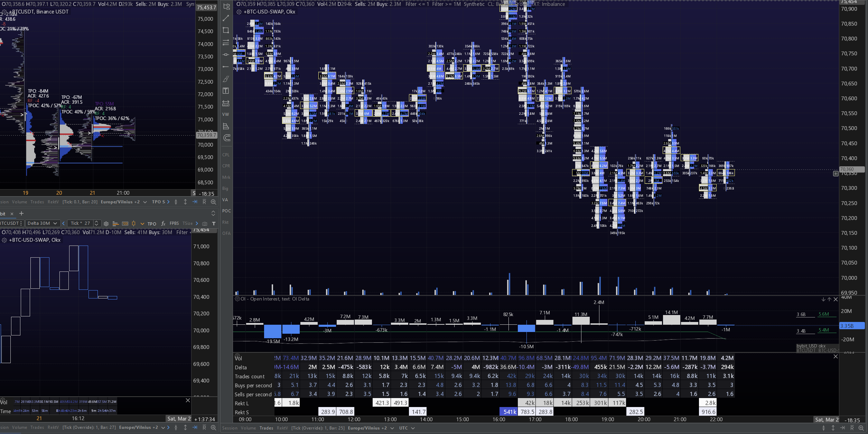Open the Europe/Vilnius dropdown in main chart footer
This screenshot has width=868, height=434.
[371, 428]
